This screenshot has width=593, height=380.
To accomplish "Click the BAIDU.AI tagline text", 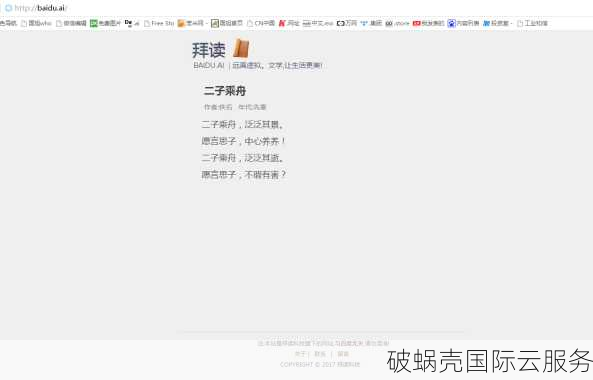I will 258,65.
